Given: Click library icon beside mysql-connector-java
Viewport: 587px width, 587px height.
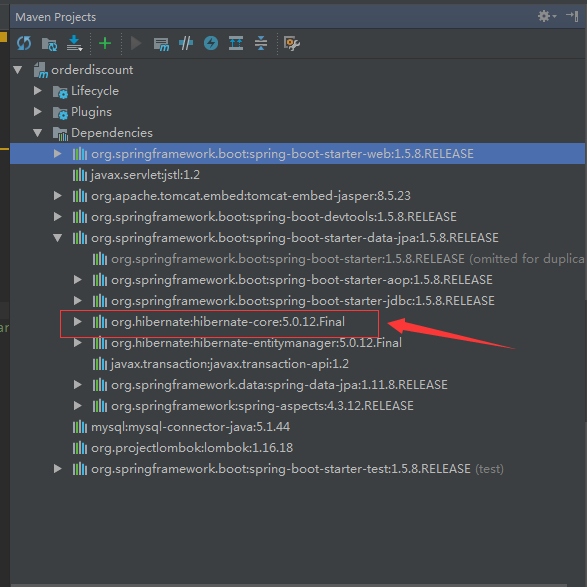Looking at the screenshot, I should tap(80, 427).
